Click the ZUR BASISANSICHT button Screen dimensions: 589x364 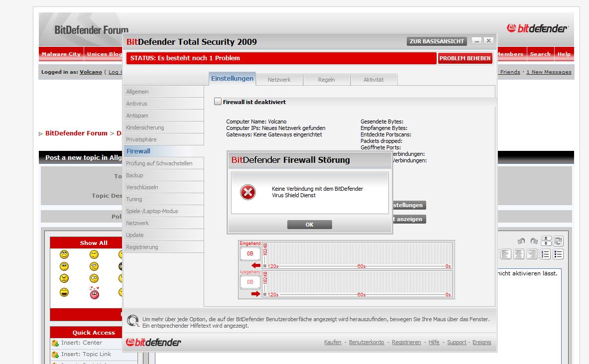(437, 41)
